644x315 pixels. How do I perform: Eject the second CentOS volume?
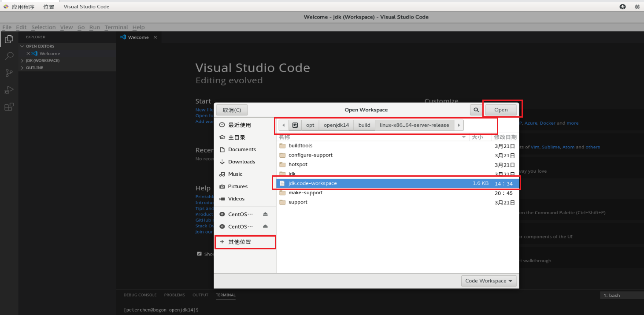pyautogui.click(x=265, y=226)
